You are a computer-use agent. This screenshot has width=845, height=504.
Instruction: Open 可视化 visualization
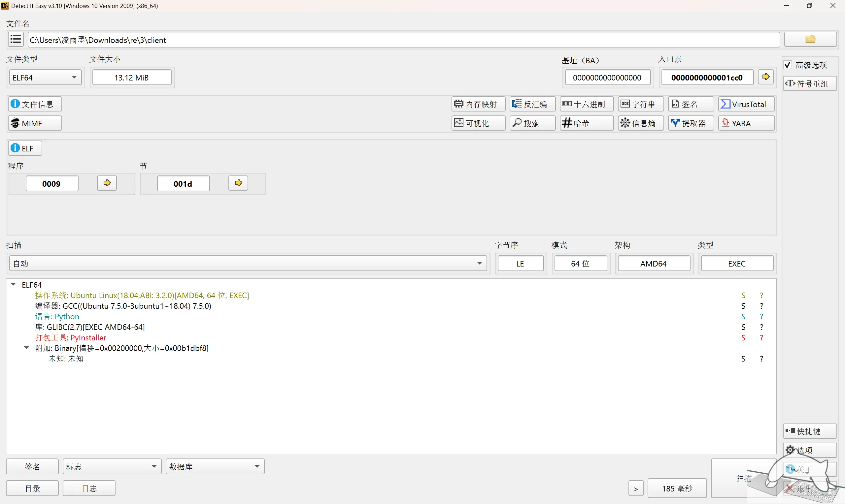click(478, 123)
